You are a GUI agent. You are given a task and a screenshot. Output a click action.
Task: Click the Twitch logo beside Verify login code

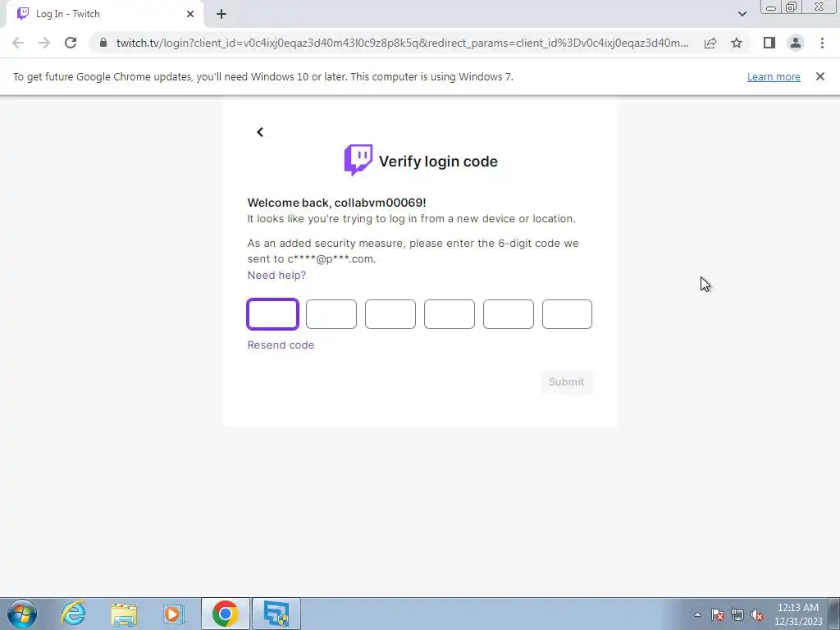click(x=358, y=160)
